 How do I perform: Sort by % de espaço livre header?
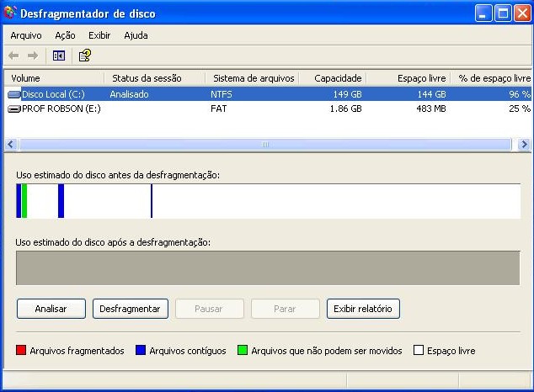point(491,78)
